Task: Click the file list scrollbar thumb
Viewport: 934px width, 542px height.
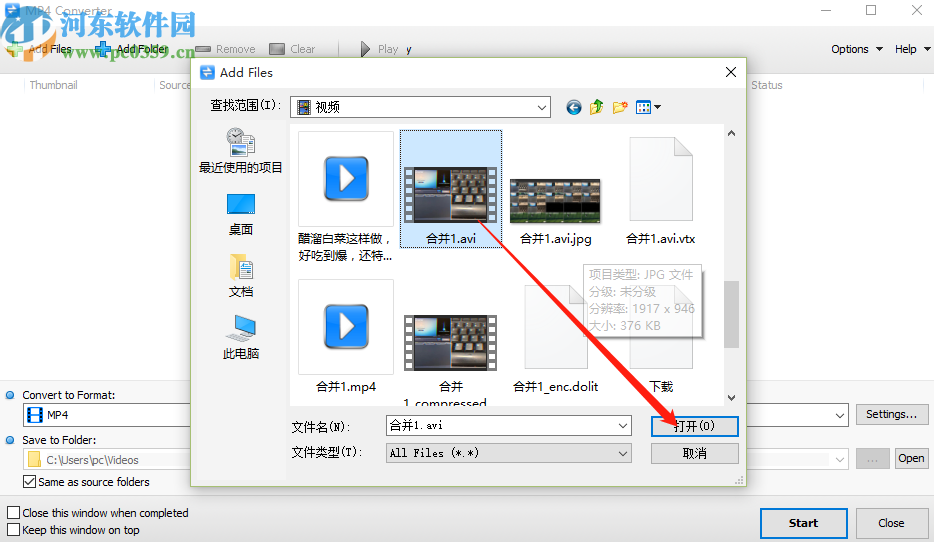Action: (731, 314)
